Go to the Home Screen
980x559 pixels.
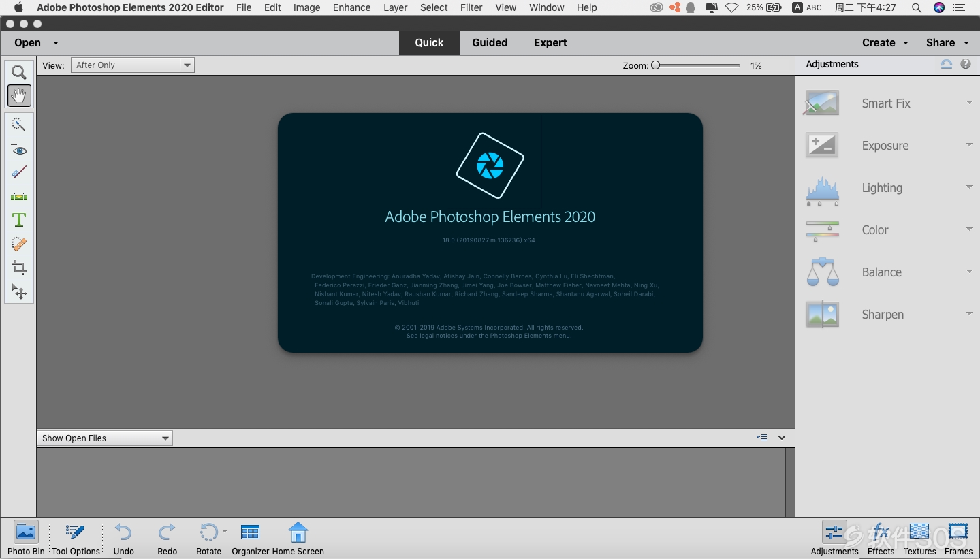298,539
